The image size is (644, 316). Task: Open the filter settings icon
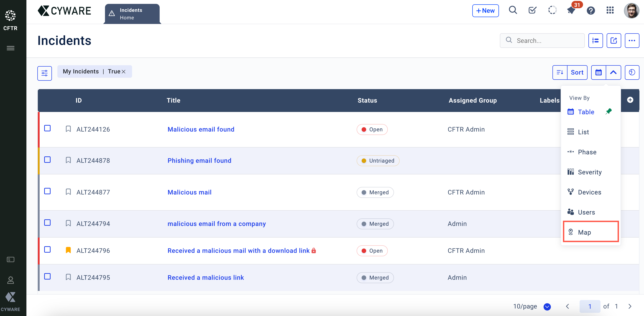coord(44,73)
